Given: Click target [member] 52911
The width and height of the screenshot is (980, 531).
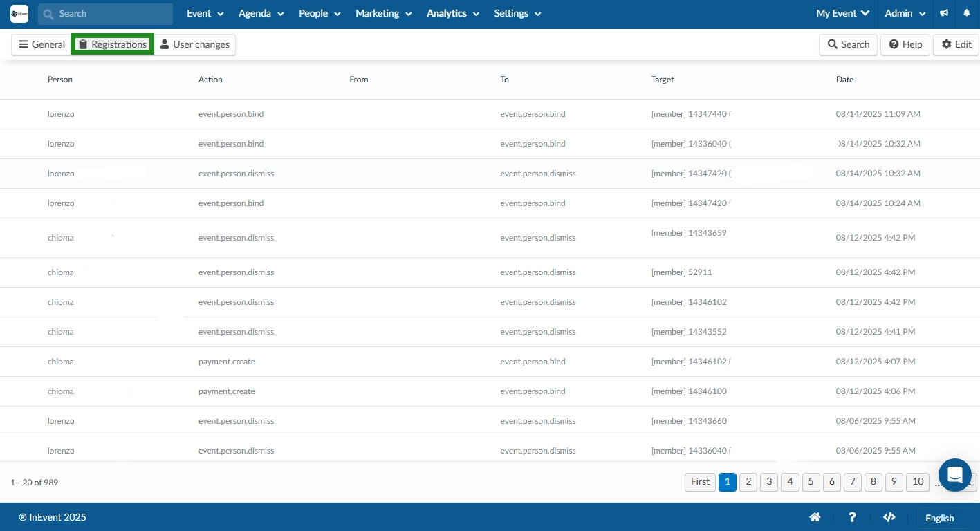Looking at the screenshot, I should tap(682, 272).
